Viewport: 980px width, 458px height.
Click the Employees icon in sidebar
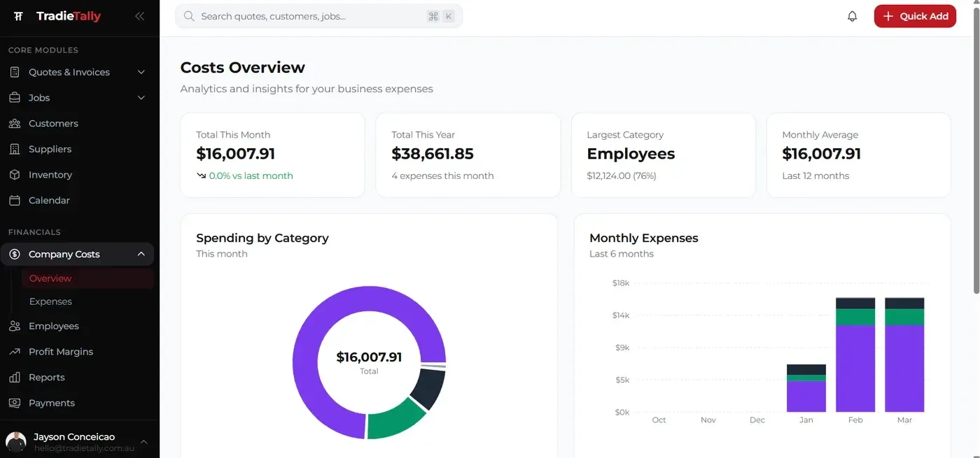[x=15, y=327]
